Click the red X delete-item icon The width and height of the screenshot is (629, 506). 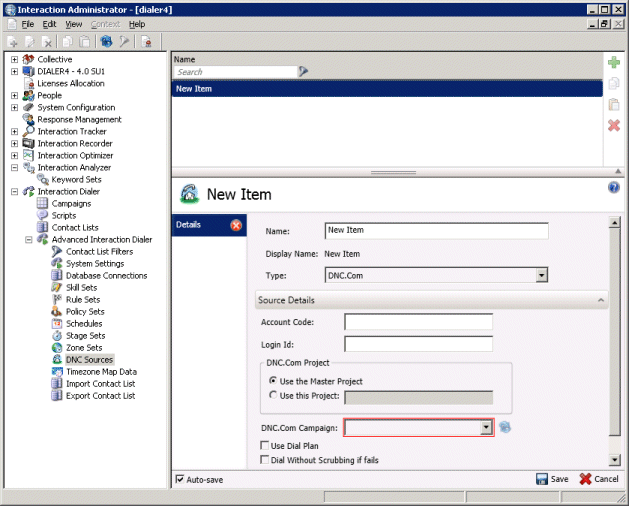coord(614,125)
